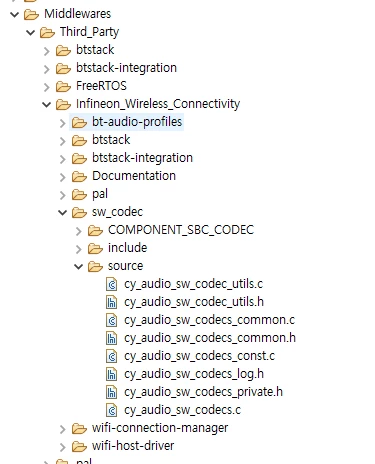375x464 pixels.
Task: Expand btstack-integration under Third_Party
Action: 46,69
